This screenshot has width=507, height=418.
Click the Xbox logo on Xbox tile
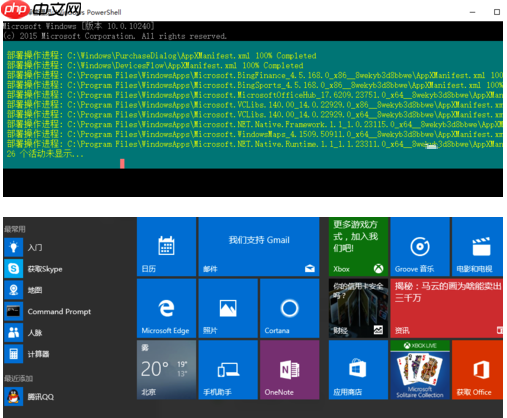[x=378, y=268]
